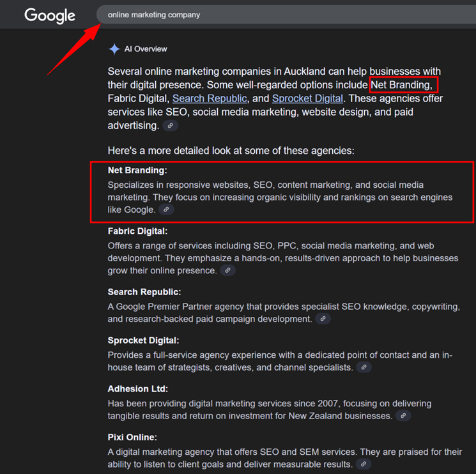Click the 'Fabric Digital:' heading
The height and width of the screenshot is (474, 476).
tap(137, 231)
